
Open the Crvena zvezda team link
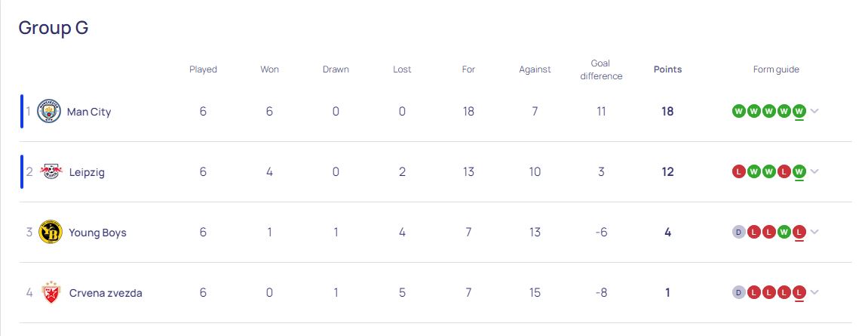click(106, 293)
